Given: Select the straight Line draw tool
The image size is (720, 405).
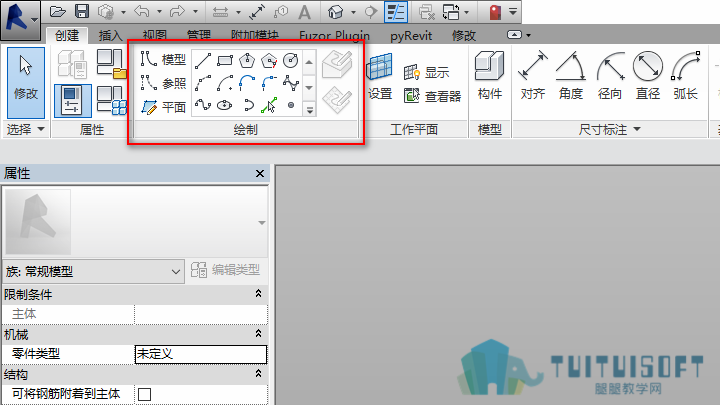Looking at the screenshot, I should click(x=202, y=61).
